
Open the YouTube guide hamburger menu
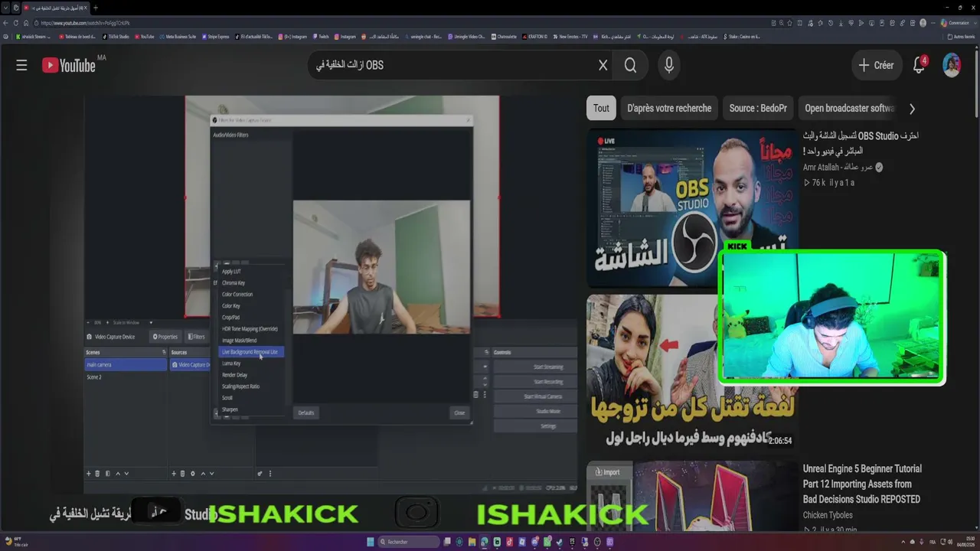[21, 66]
